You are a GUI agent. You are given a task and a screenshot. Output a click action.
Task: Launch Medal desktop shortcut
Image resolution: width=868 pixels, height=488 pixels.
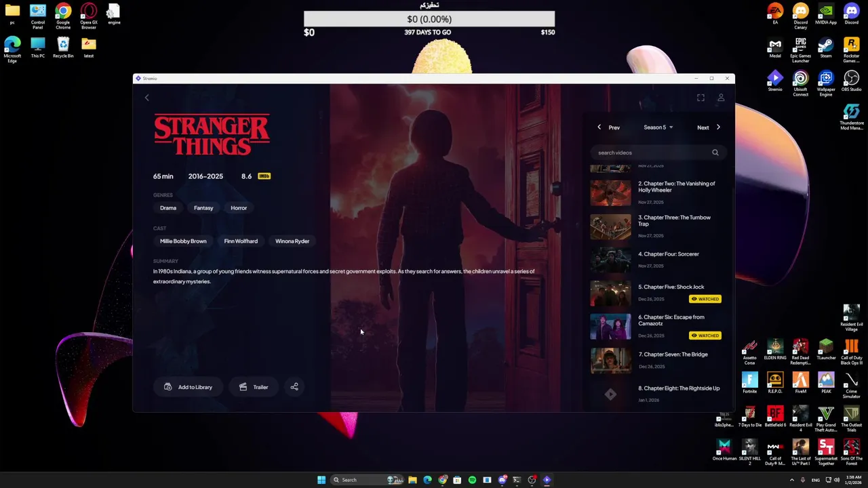(x=775, y=47)
